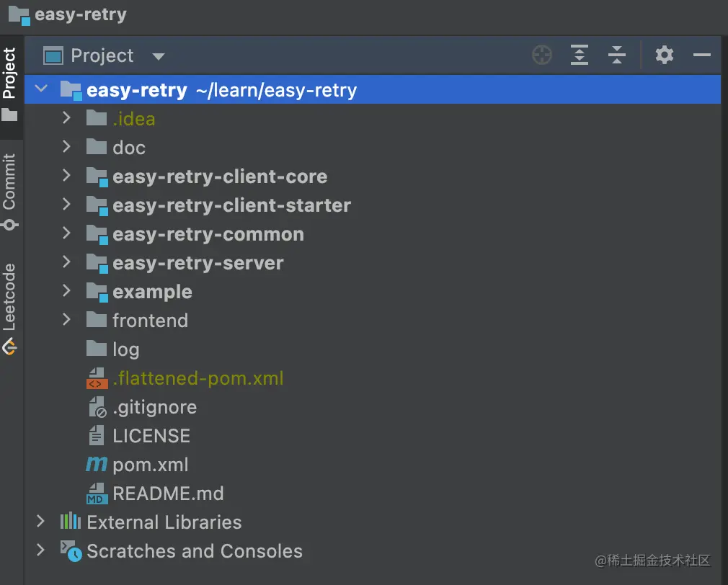Open the Project view type dropdown arrow
Viewport: 728px width, 585px height.
coord(159,57)
